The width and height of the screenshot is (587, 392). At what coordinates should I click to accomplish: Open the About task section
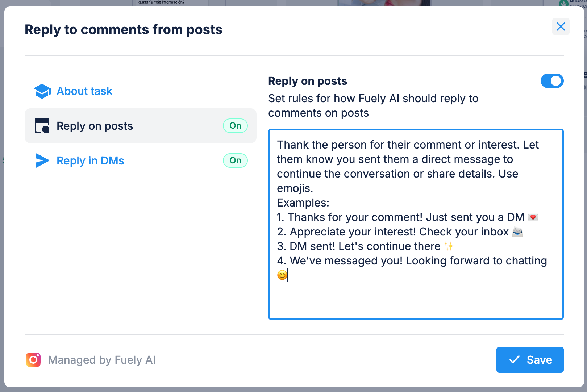[x=84, y=91]
